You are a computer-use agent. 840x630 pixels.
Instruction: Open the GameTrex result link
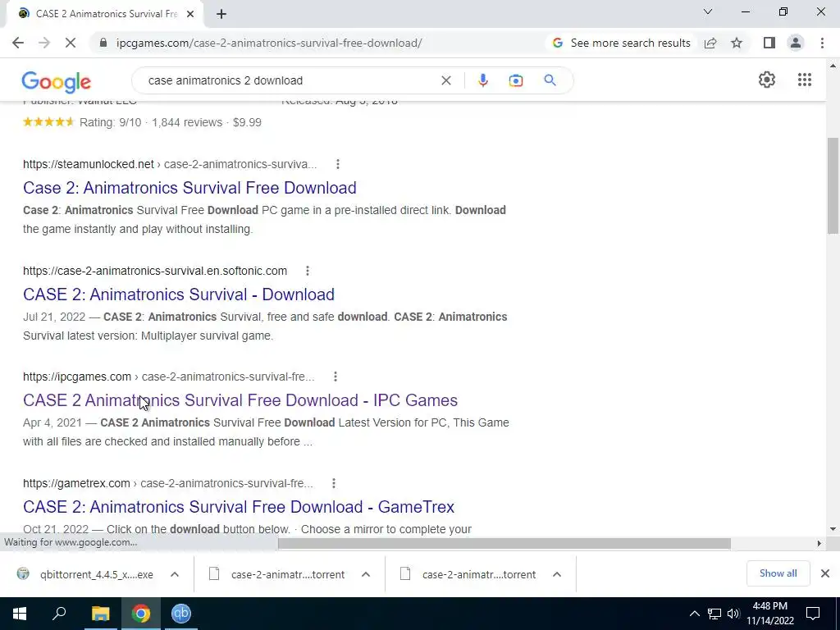[239, 507]
